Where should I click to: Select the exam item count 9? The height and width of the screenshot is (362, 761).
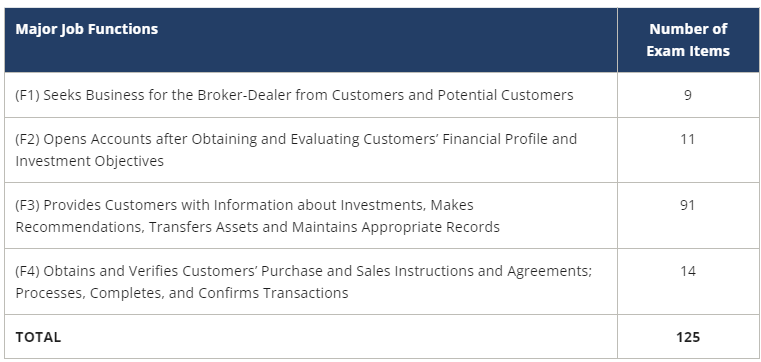pyautogui.click(x=688, y=95)
